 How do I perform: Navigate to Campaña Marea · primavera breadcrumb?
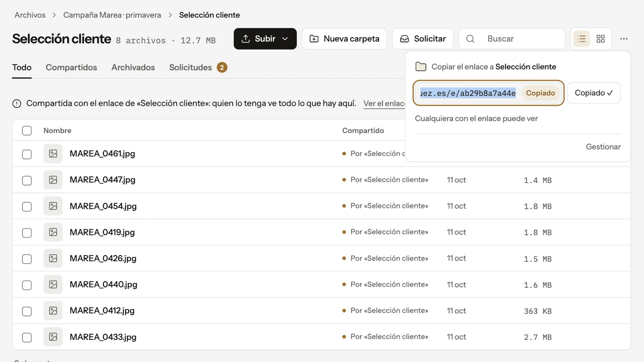point(112,15)
